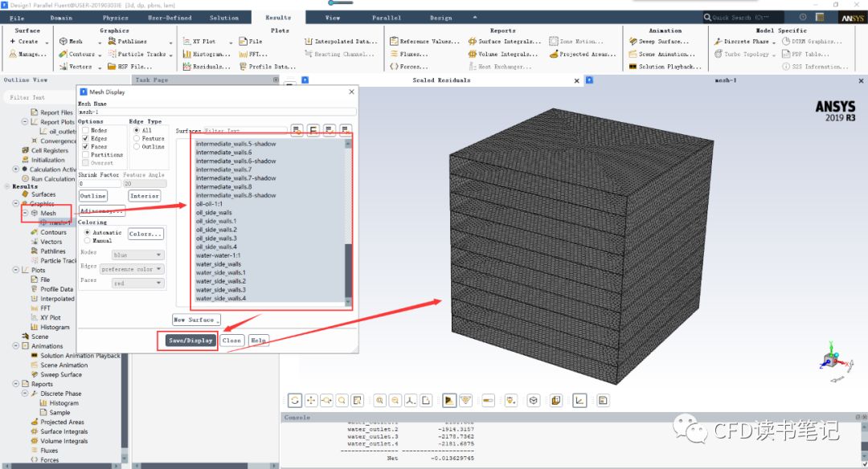
Task: Uncheck the Edges checkbox
Action: click(x=85, y=138)
